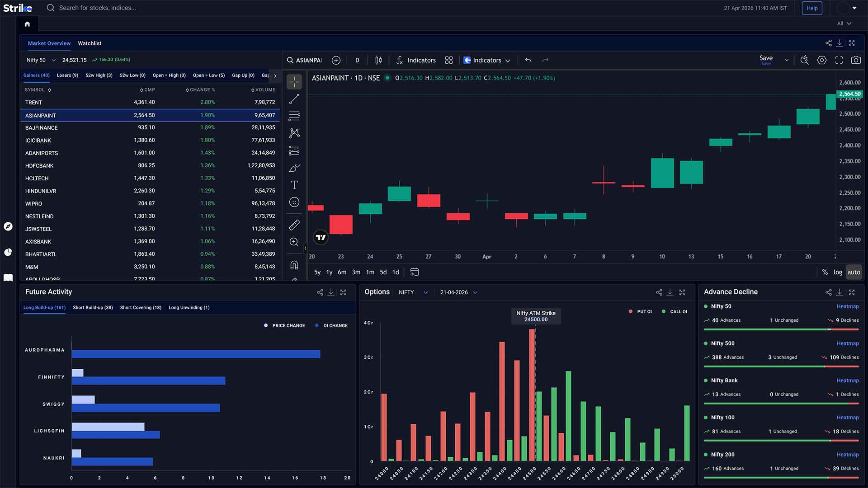
Task: Click the Help button
Action: pos(812,8)
